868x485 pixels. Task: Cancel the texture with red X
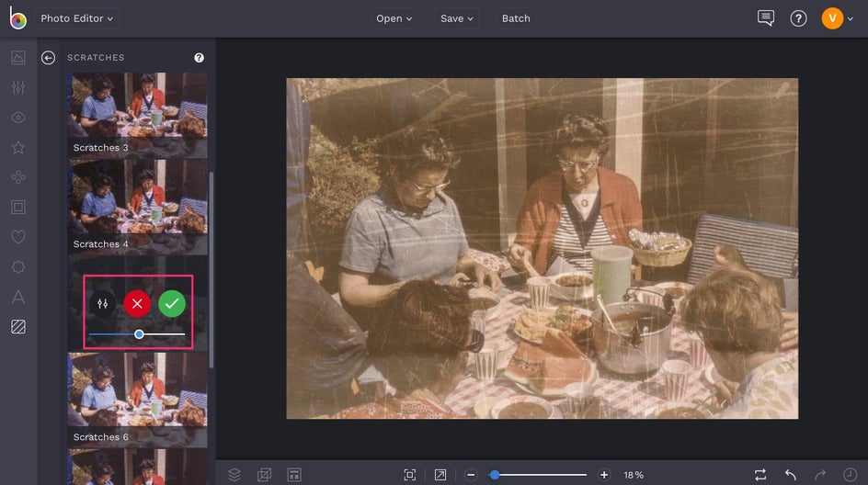pyautogui.click(x=137, y=304)
